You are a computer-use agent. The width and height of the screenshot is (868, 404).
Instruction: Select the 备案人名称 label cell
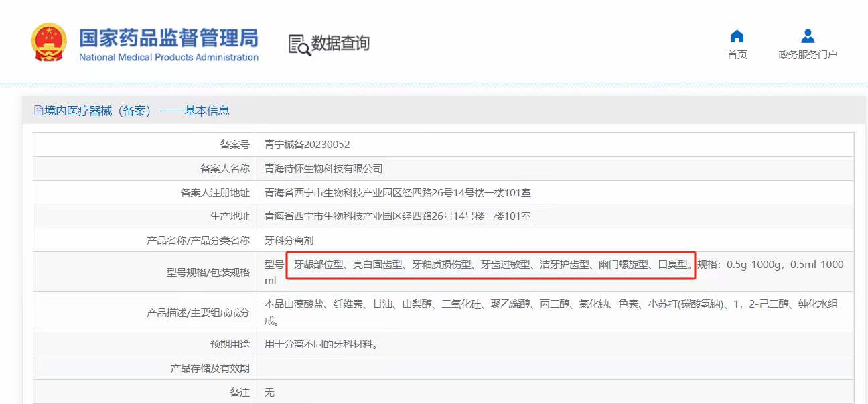pos(145,168)
